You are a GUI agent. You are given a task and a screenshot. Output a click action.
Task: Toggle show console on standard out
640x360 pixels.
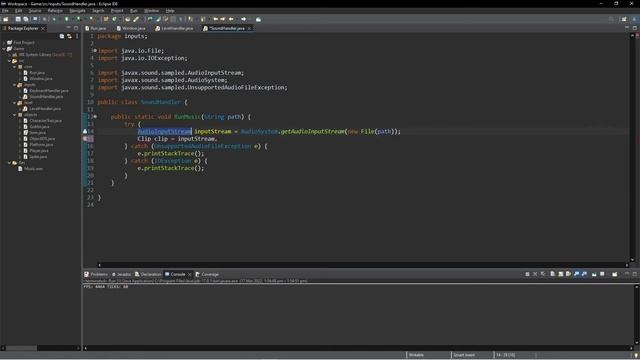click(576, 274)
